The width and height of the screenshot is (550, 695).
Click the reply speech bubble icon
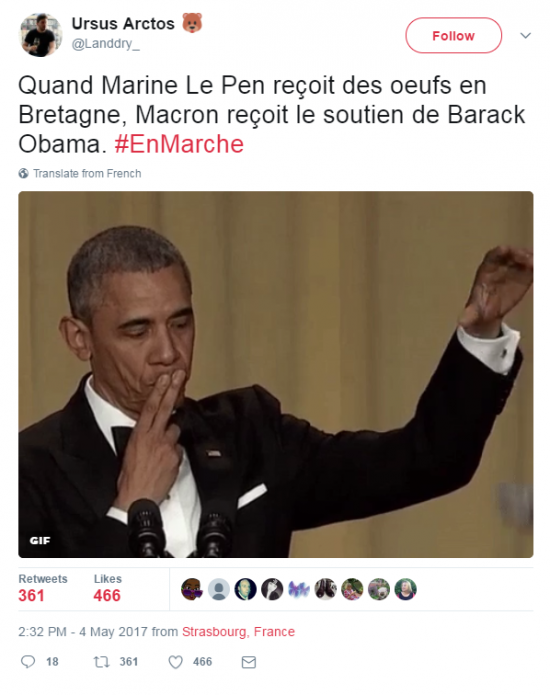tap(28, 662)
